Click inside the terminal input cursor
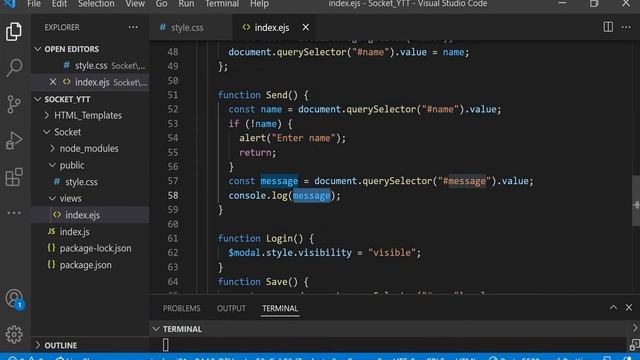The image size is (640, 360). [x=165, y=345]
